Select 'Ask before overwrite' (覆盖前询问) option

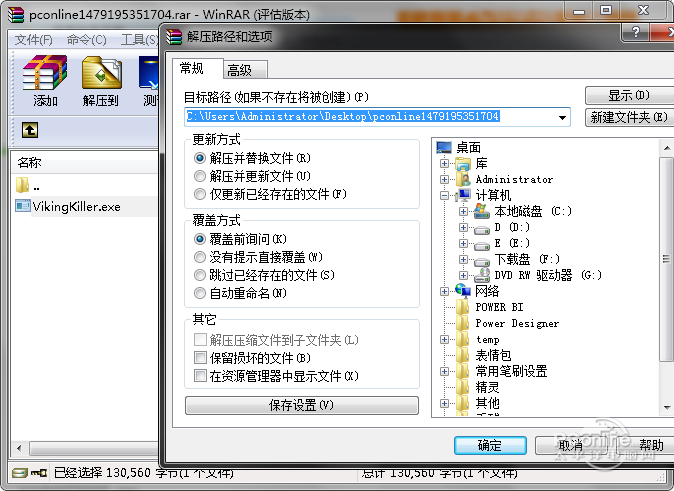click(x=240, y=239)
